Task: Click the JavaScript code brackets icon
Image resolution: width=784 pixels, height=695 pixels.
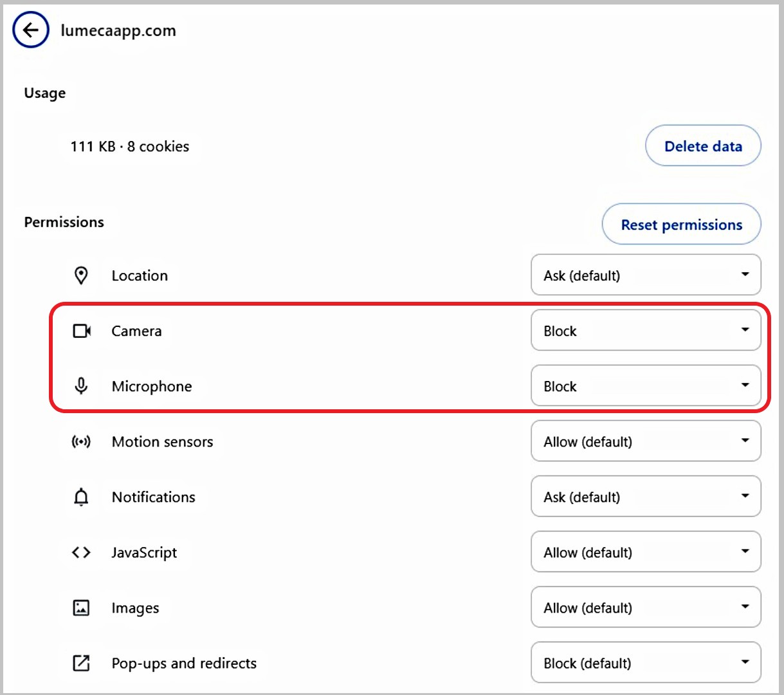Action: click(81, 552)
